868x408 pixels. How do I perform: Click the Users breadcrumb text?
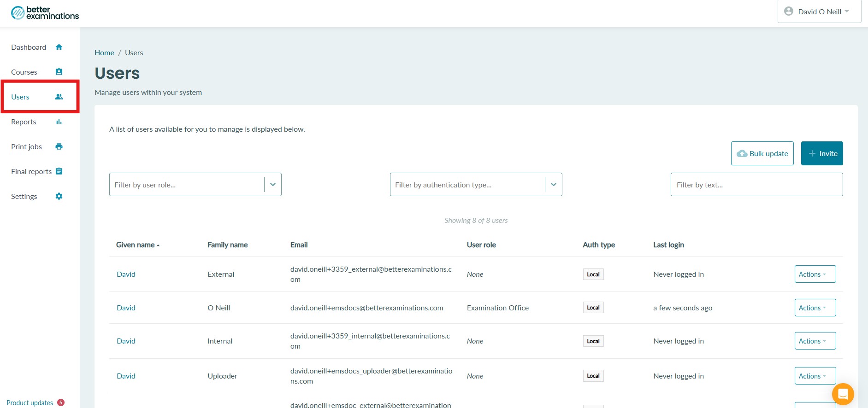pos(134,53)
